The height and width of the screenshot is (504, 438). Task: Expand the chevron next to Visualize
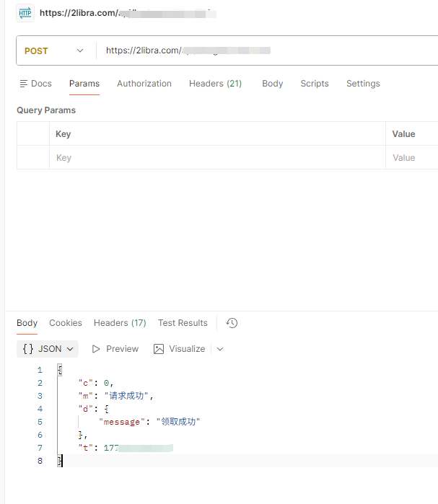click(x=220, y=349)
